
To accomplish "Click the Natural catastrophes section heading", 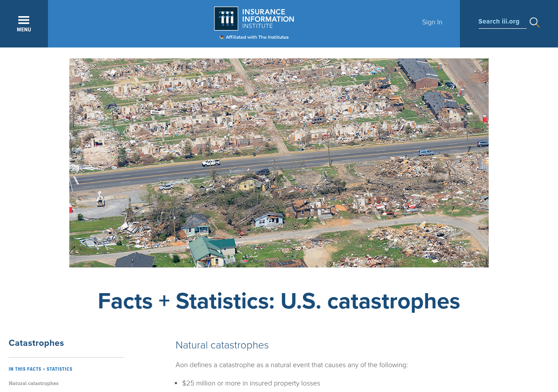I will coord(222,345).
